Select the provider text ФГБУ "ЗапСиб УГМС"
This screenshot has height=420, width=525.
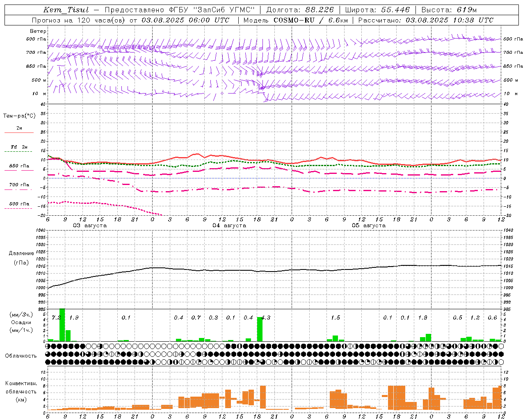[x=211, y=10]
